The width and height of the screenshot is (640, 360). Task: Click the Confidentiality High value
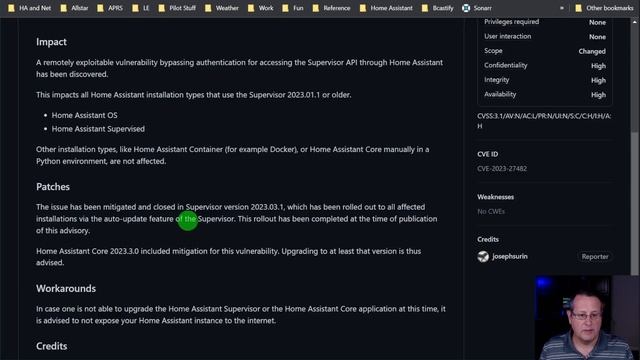[598, 66]
